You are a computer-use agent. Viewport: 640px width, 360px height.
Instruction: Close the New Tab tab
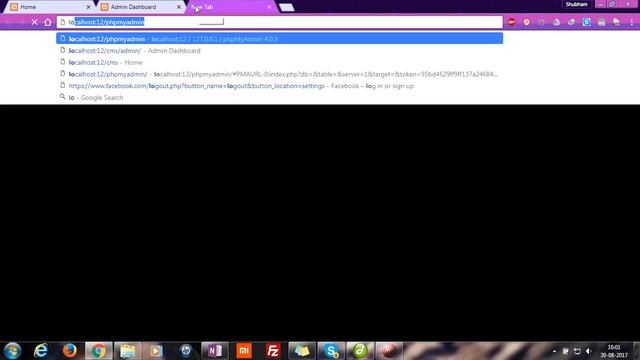(x=269, y=7)
